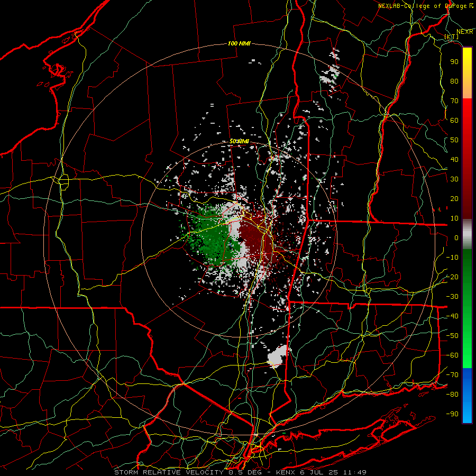The image size is (476, 476).
Task: Click the 70 value on the velocity scale
Action: tap(454, 101)
